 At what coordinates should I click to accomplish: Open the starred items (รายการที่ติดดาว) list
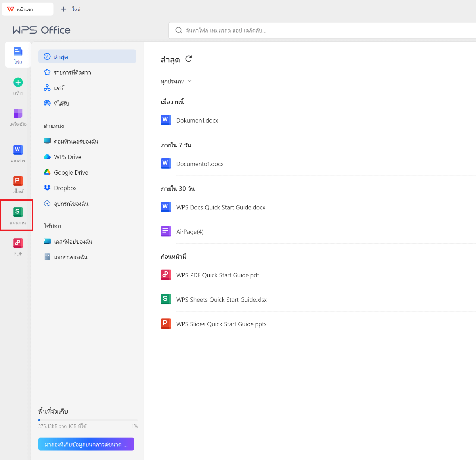pyautogui.click(x=72, y=72)
